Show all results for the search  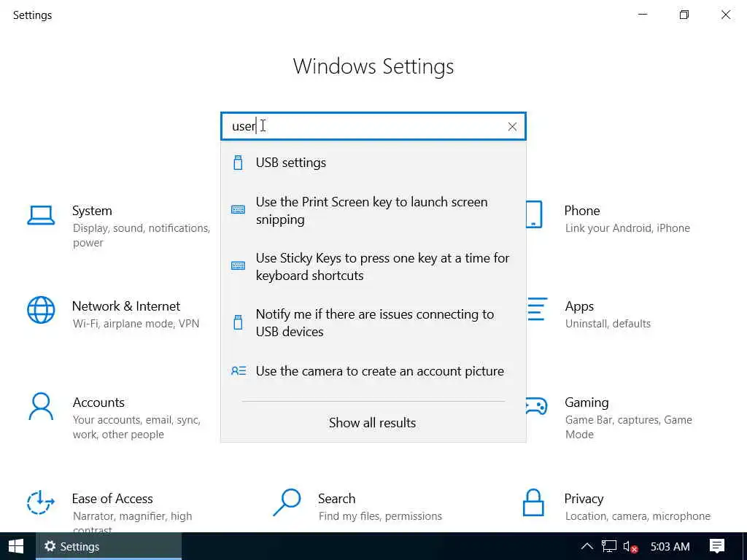373,422
